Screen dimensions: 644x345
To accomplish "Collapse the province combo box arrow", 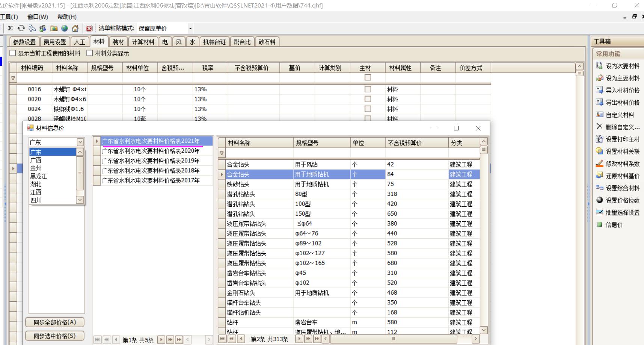I will tap(80, 142).
